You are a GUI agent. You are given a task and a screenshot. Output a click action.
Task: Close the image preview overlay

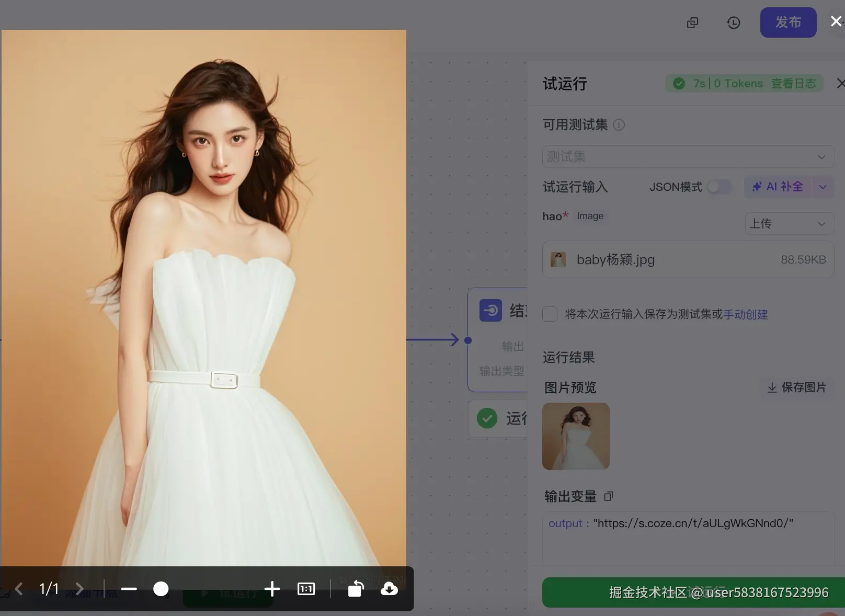coord(836,21)
